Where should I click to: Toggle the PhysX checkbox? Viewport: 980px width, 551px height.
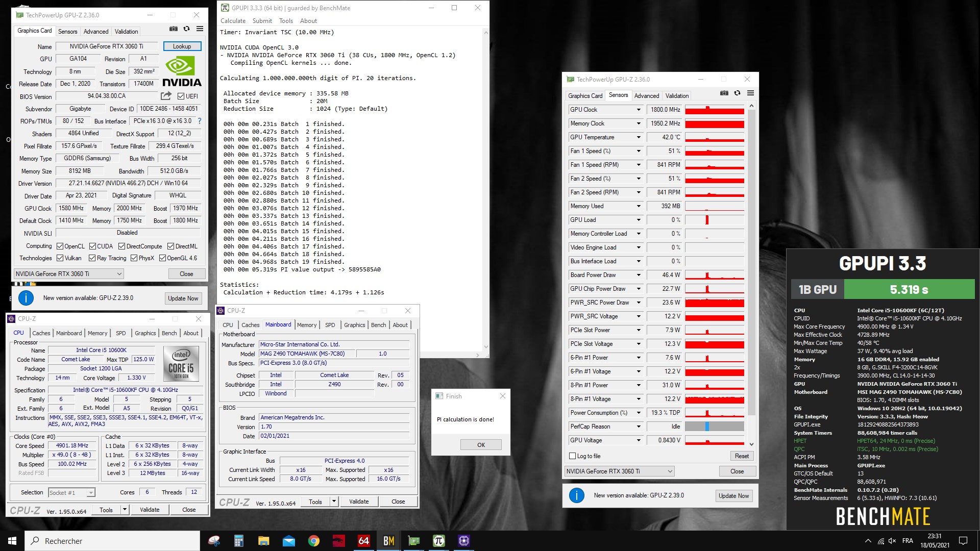pos(134,258)
